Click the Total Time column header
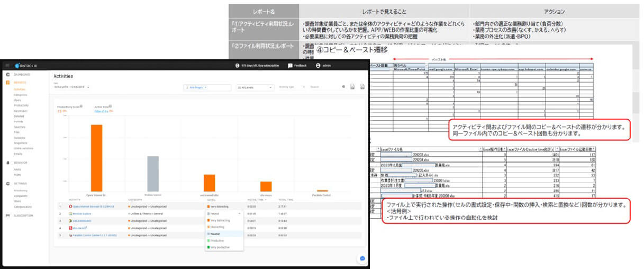The height and width of the screenshot is (269, 644). point(286,200)
